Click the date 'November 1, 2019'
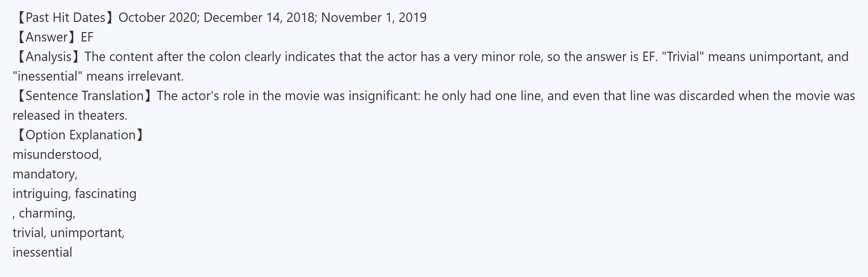This screenshot has width=868, height=277. 374,17
